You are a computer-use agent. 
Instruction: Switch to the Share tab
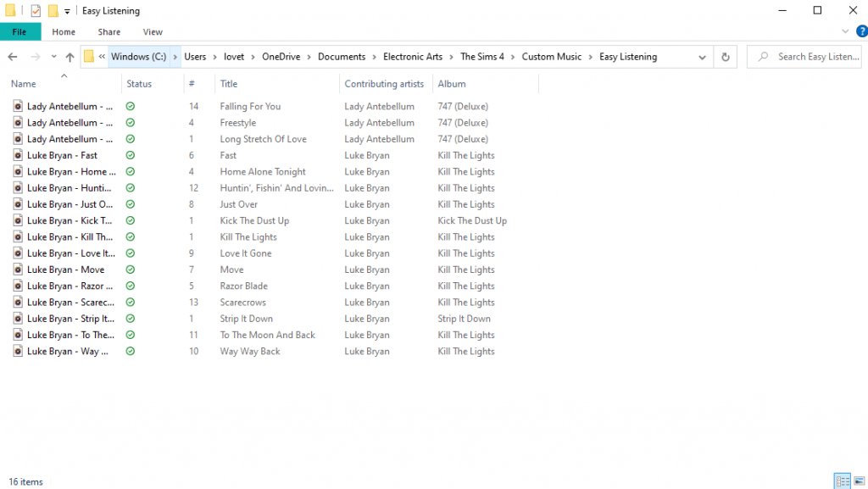[109, 32]
